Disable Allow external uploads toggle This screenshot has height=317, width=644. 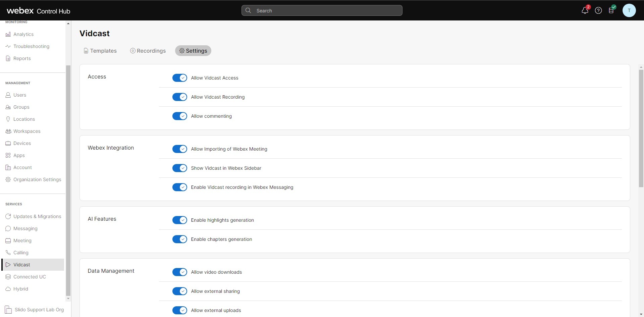coord(179,310)
